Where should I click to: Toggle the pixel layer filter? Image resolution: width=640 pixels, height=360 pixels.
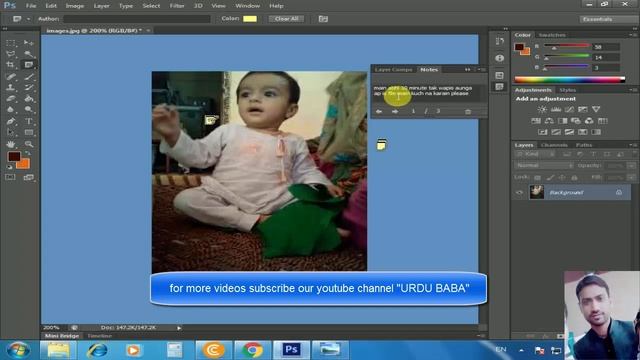click(x=567, y=154)
